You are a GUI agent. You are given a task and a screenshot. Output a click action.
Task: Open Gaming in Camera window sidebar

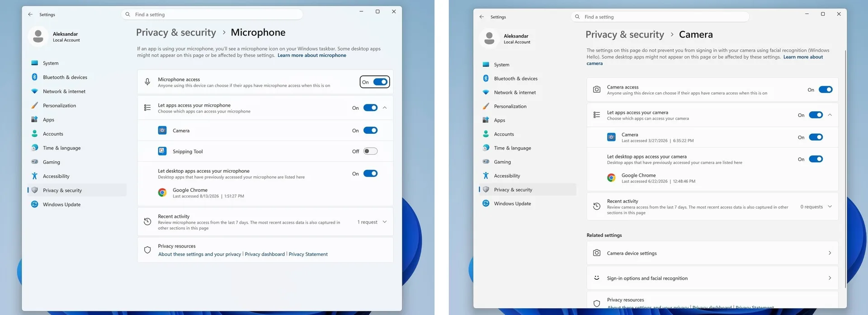click(527, 162)
